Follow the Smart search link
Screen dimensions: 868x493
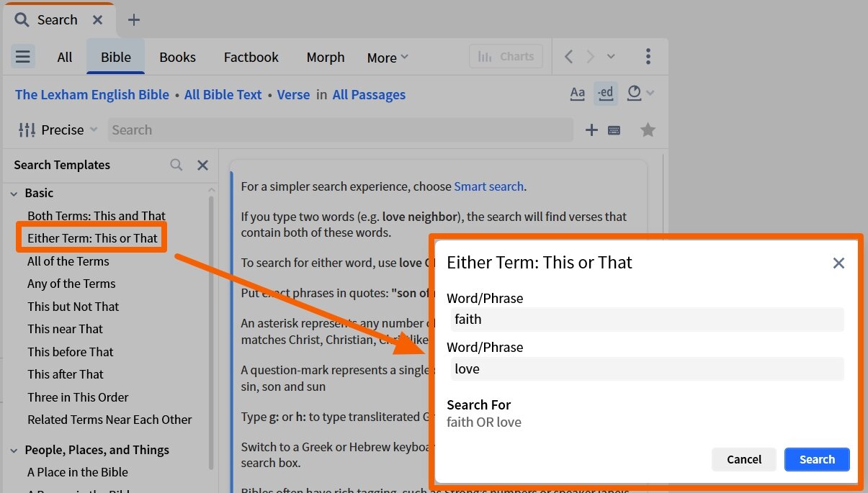click(x=488, y=186)
